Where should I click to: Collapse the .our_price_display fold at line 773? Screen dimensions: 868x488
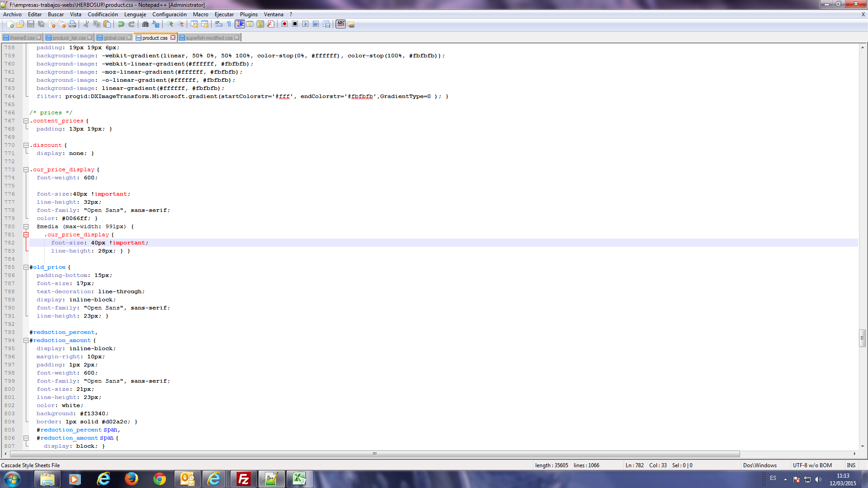pyautogui.click(x=26, y=169)
